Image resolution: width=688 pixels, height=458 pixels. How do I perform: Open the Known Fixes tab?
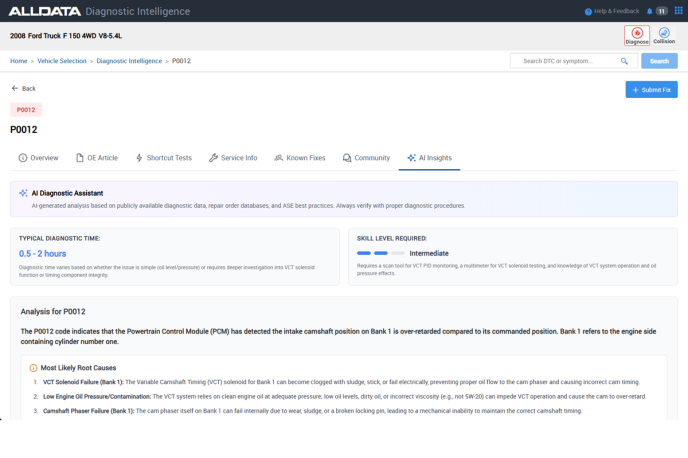pos(300,157)
